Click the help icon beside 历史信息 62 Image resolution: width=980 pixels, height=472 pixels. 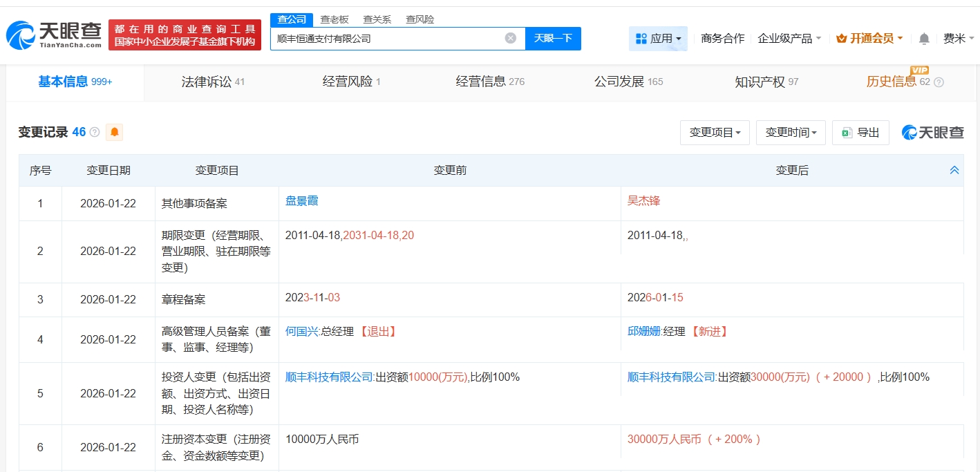point(939,82)
